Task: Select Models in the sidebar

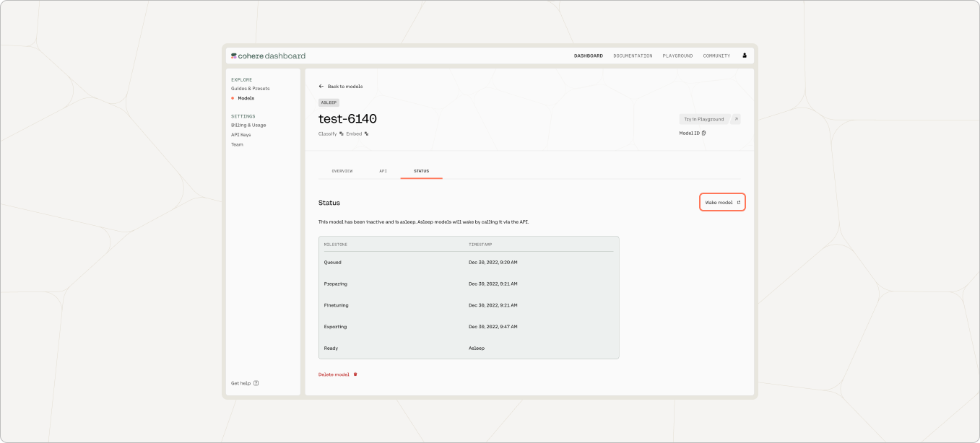Action: (246, 98)
